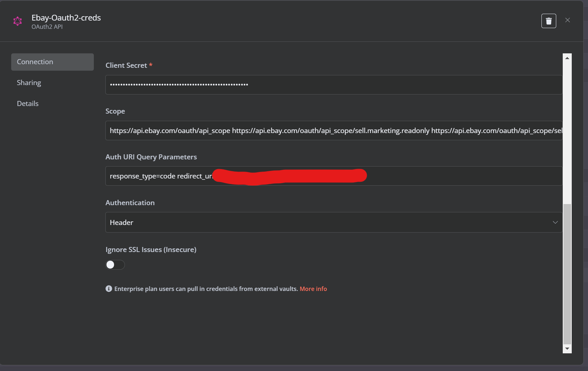This screenshot has width=588, height=371.
Task: Follow the More info link
Action: [313, 289]
